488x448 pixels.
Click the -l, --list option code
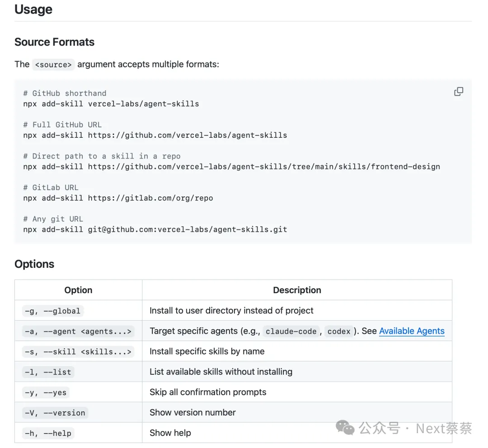(x=48, y=372)
